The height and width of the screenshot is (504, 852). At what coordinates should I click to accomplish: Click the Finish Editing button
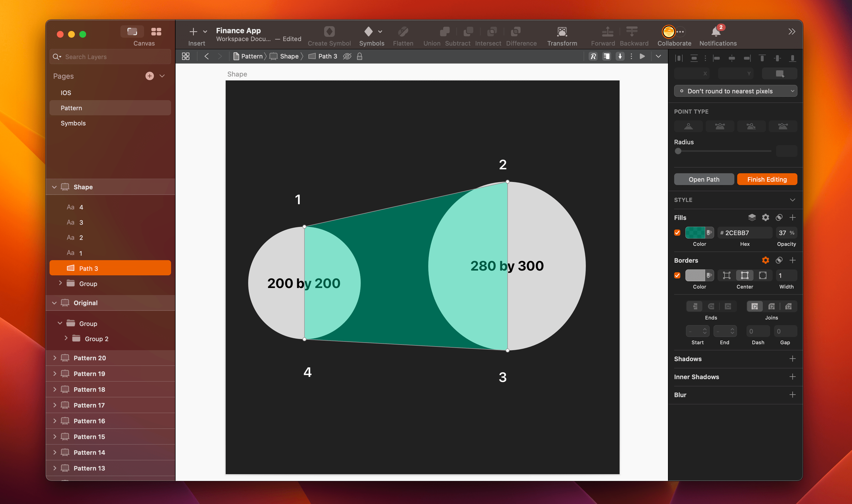767,179
